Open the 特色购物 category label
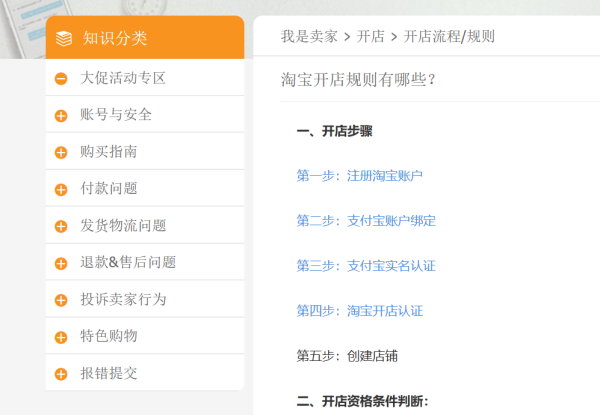Viewport: 600px width, 415px height. tap(109, 336)
